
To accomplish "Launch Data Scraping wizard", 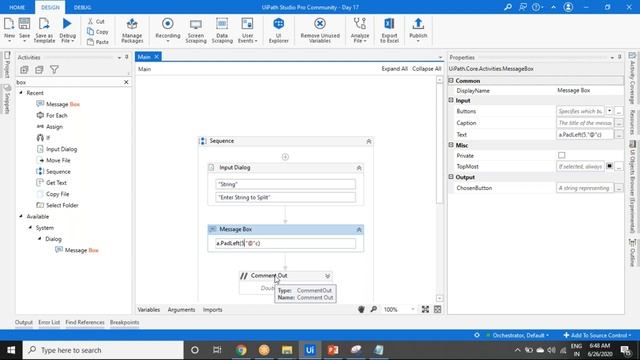I will point(222,30).
